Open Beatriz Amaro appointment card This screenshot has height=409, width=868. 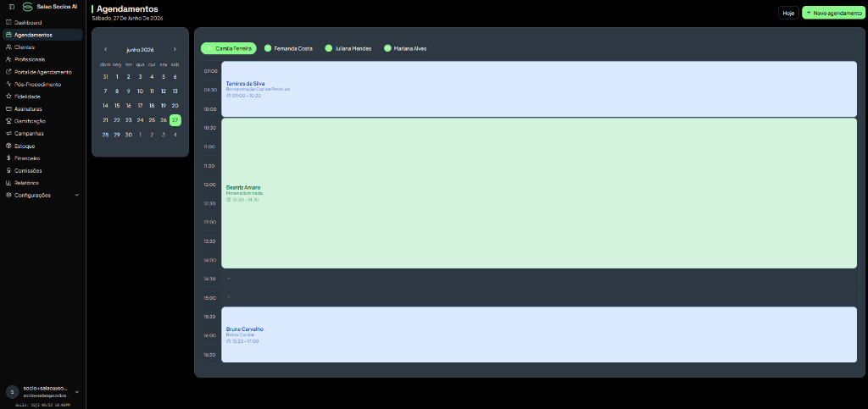(539, 193)
